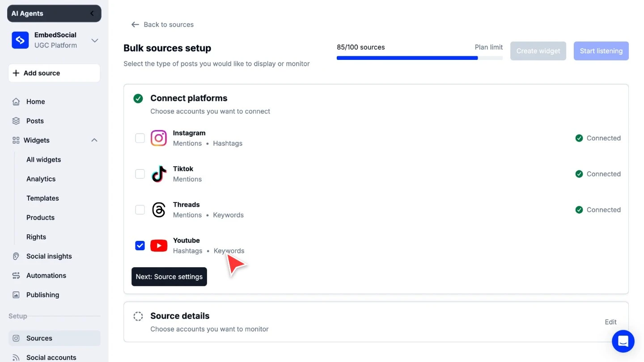Viewport: 644px width, 362px height.
Task: Click the Start listening button
Action: [x=601, y=51]
